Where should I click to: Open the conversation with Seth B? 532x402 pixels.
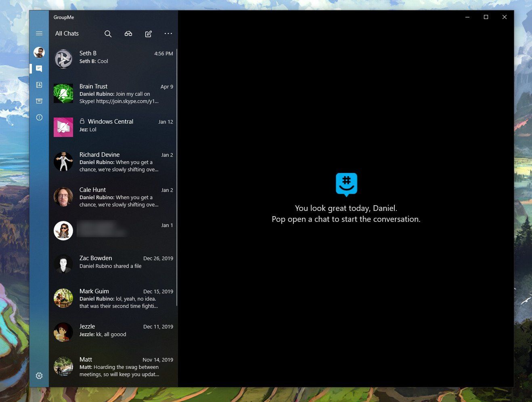pos(113,57)
